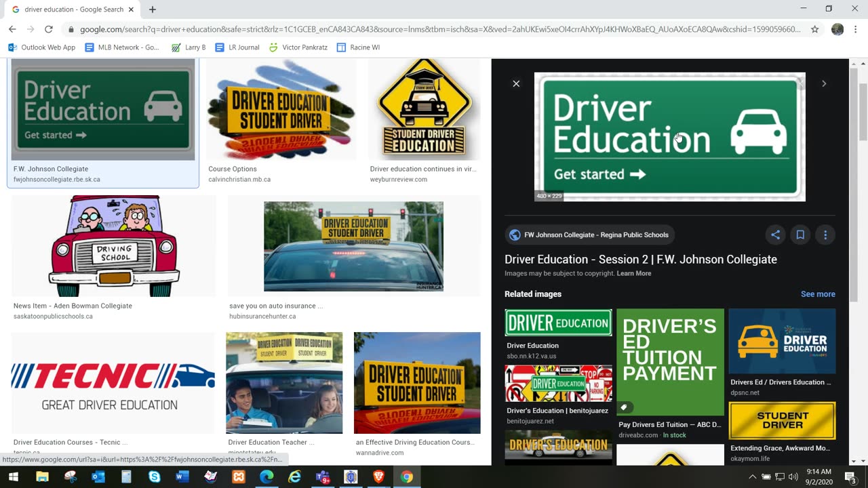Viewport: 868px width, 488px height.
Task: Open the volume control in system tray
Action: click(793, 476)
